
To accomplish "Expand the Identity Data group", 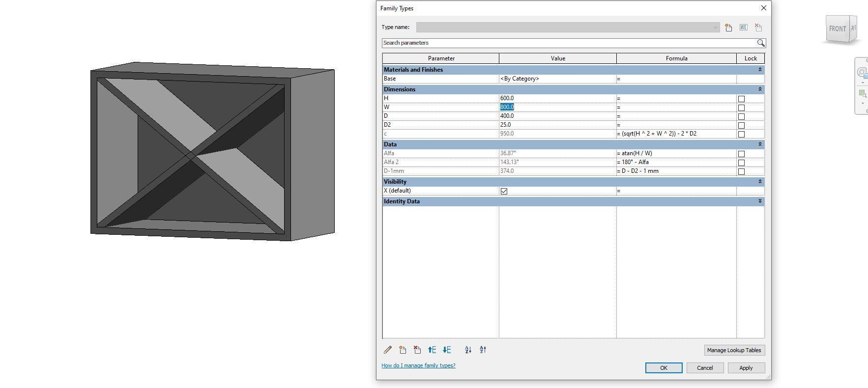I will pos(759,201).
